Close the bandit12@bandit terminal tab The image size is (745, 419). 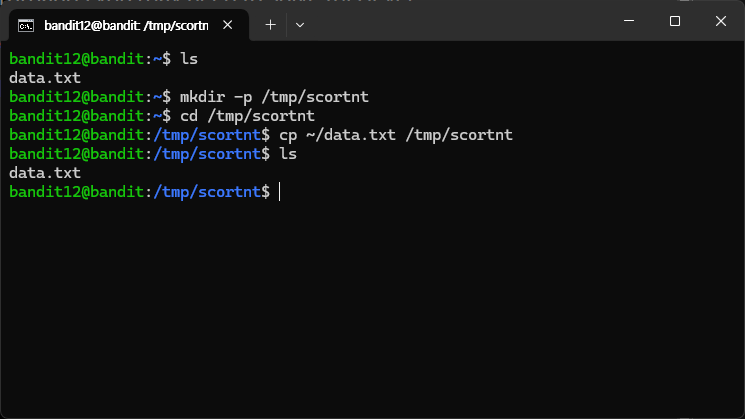click(x=228, y=25)
